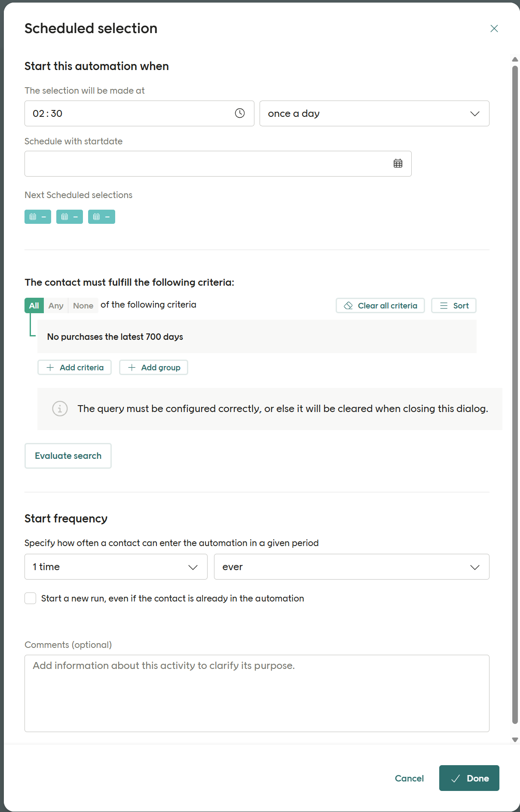The width and height of the screenshot is (520, 812).
Task: Open the Sort criteria option
Action: click(x=453, y=306)
